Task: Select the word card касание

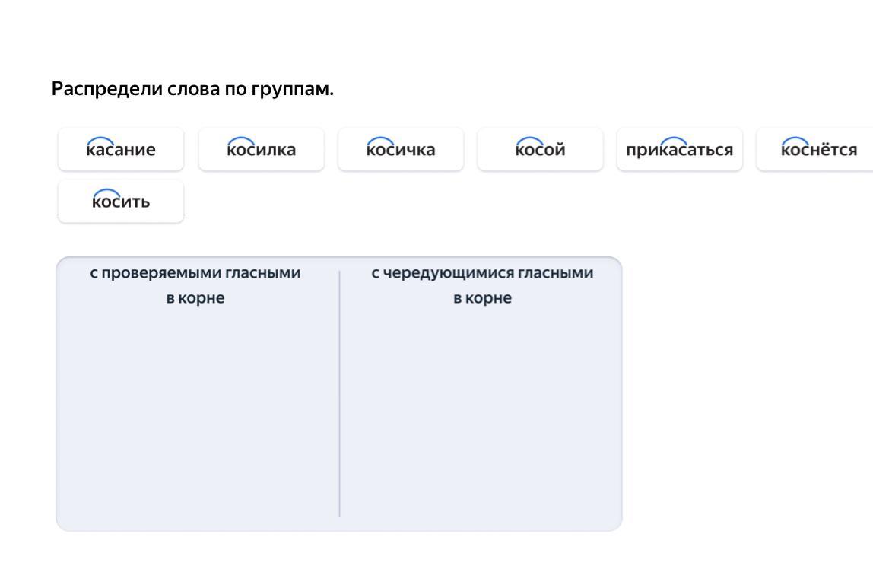Action: pyautogui.click(x=121, y=149)
